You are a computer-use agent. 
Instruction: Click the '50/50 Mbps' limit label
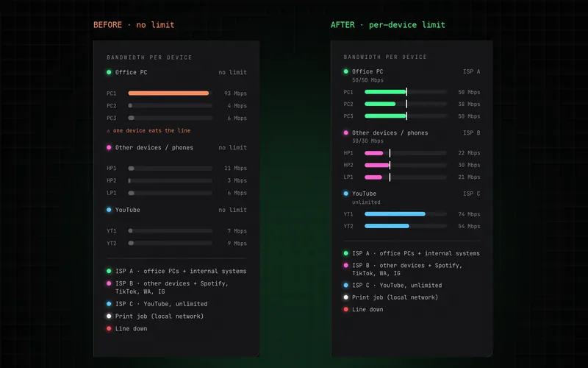click(x=367, y=80)
